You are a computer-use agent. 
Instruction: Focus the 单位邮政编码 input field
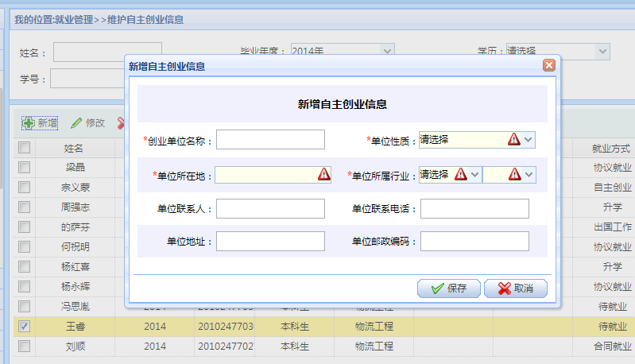click(474, 241)
